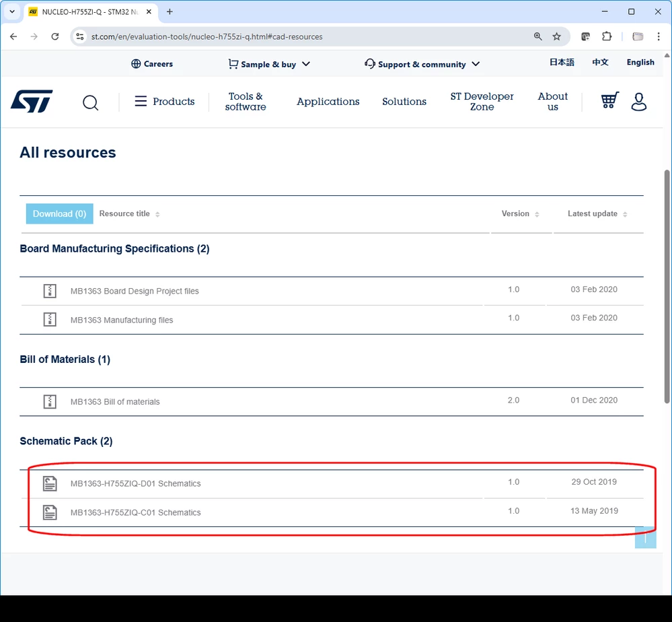Sort by Version column
This screenshot has height=622, width=672.
[520, 213]
